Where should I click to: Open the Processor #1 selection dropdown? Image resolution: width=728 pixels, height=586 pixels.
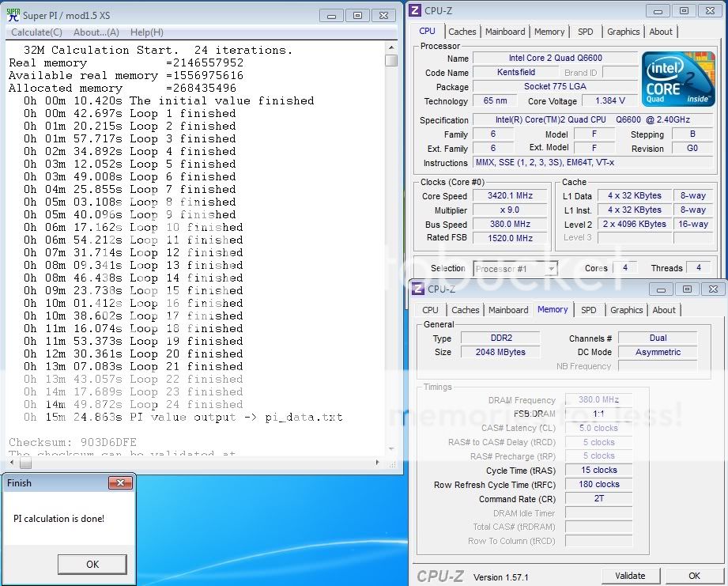click(515, 268)
